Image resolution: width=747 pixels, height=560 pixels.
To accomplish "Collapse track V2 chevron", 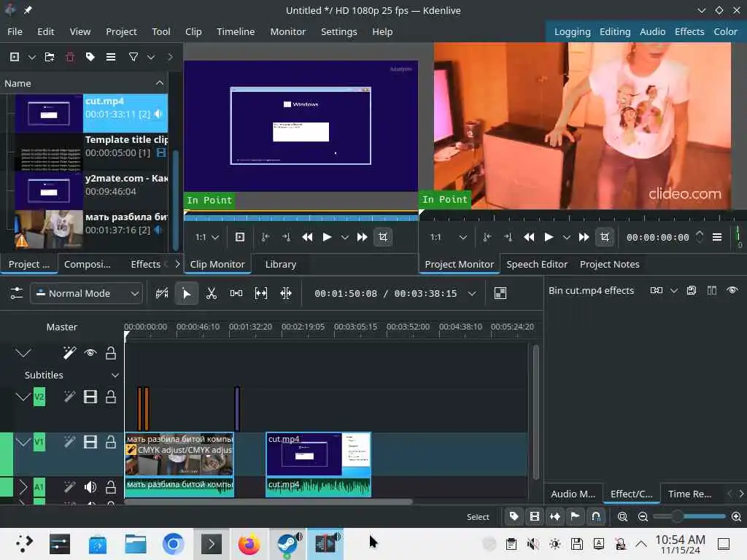I will click(x=23, y=397).
